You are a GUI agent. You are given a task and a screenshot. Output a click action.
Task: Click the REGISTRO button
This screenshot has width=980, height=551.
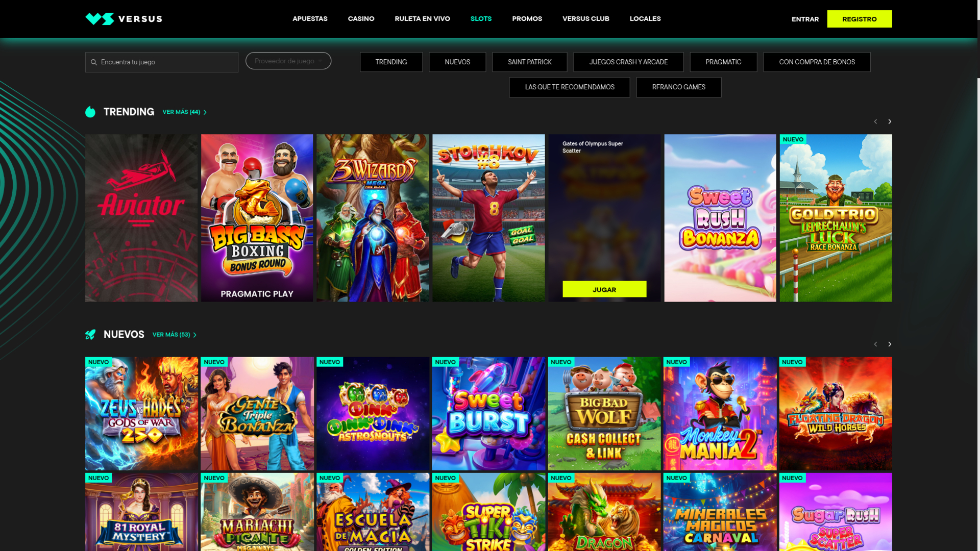[x=860, y=18]
